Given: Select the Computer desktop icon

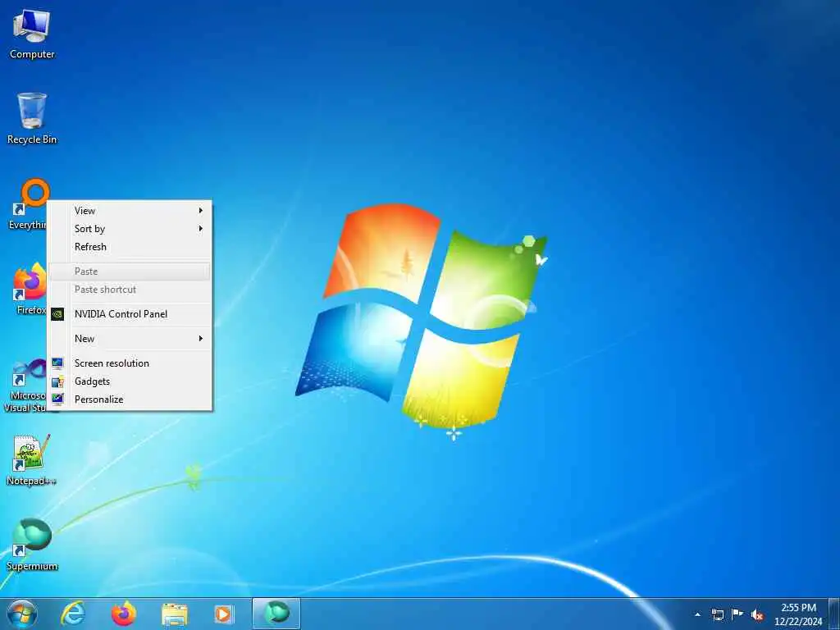Looking at the screenshot, I should coord(32,34).
